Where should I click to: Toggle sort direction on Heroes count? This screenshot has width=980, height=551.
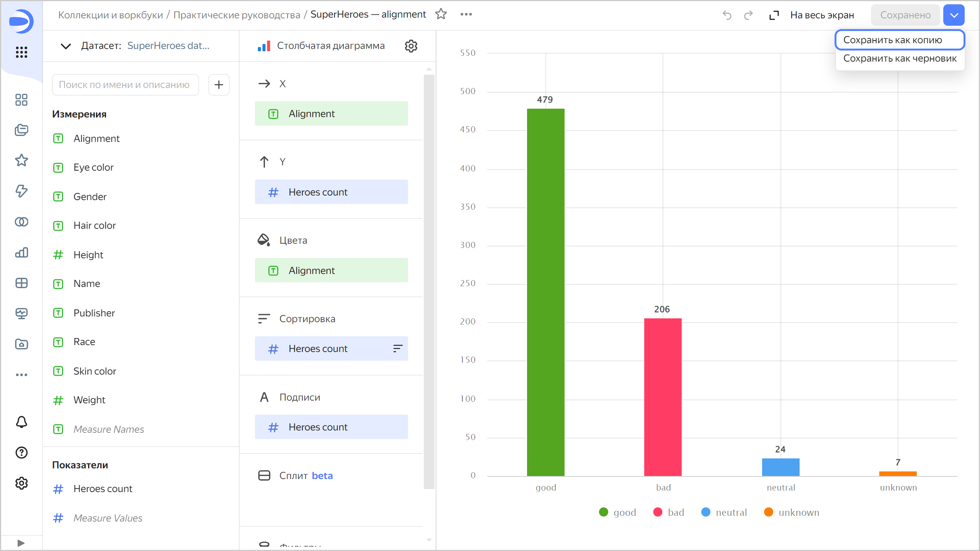pyautogui.click(x=398, y=348)
